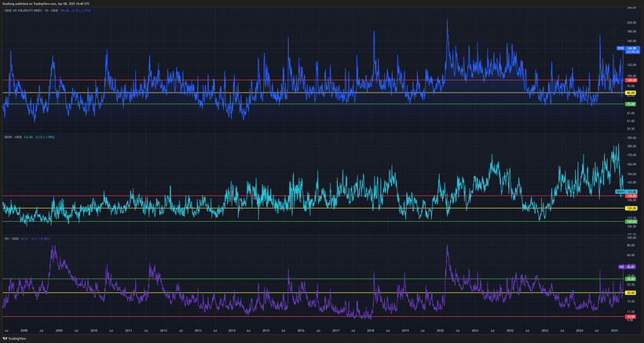Click the yellow 86.00 price label on VVIX pane
Image resolution: width=644 pixels, height=343 pixels.
[630, 93]
